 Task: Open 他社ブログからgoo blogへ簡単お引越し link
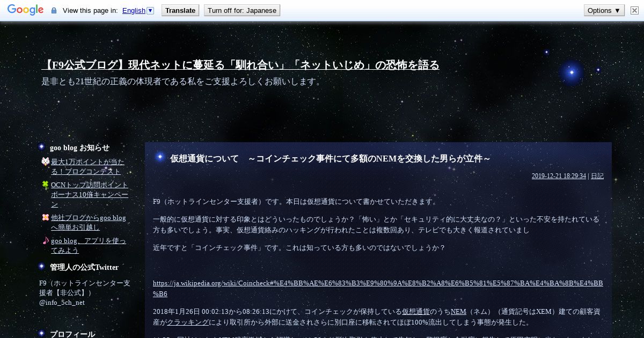point(89,223)
